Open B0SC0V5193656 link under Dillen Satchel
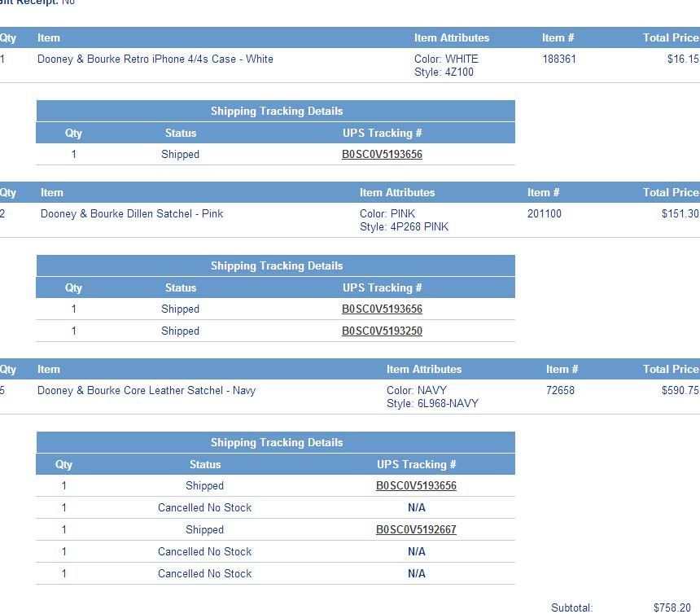The image size is (700, 614). pos(382,309)
